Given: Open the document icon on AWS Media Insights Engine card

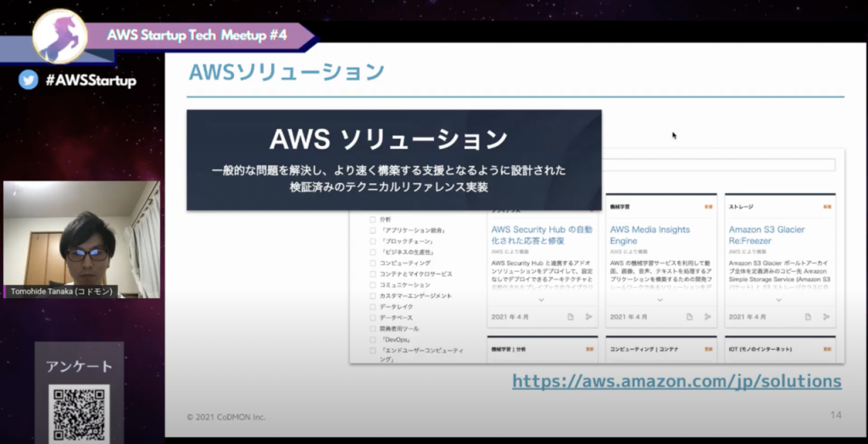Looking at the screenshot, I should coord(689,317).
